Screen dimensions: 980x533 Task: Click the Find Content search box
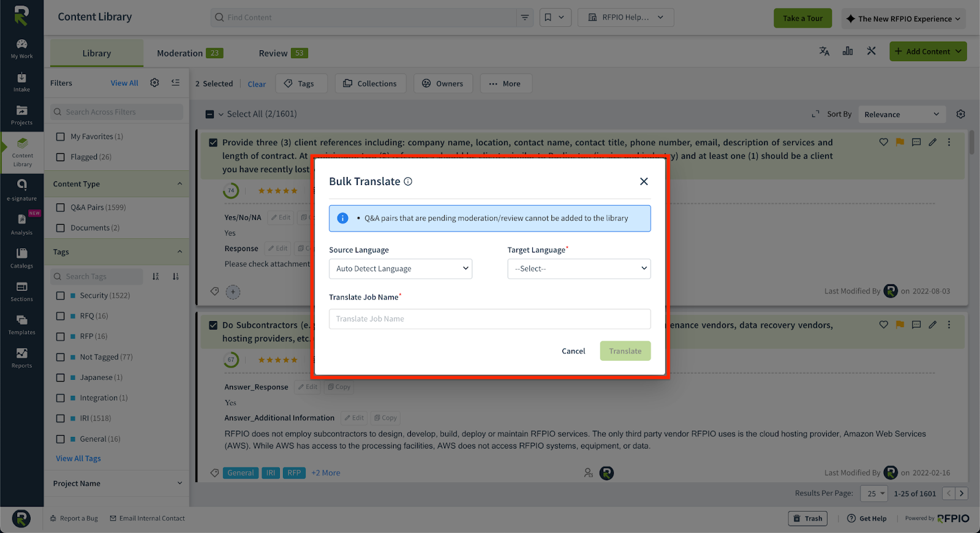pyautogui.click(x=364, y=17)
